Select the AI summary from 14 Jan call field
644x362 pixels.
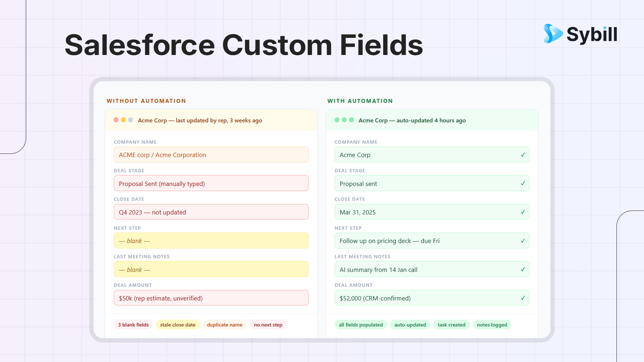point(432,269)
